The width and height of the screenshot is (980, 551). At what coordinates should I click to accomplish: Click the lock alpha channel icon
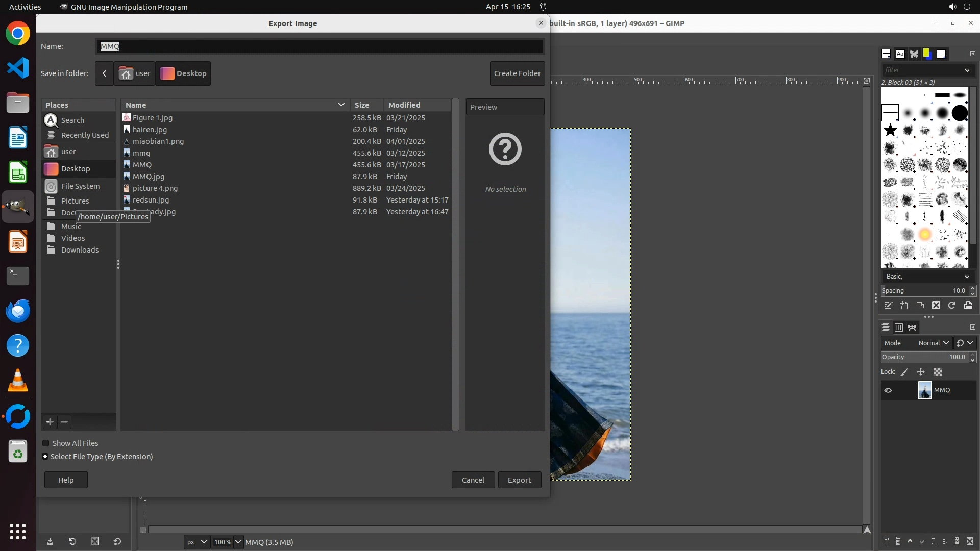(x=938, y=372)
